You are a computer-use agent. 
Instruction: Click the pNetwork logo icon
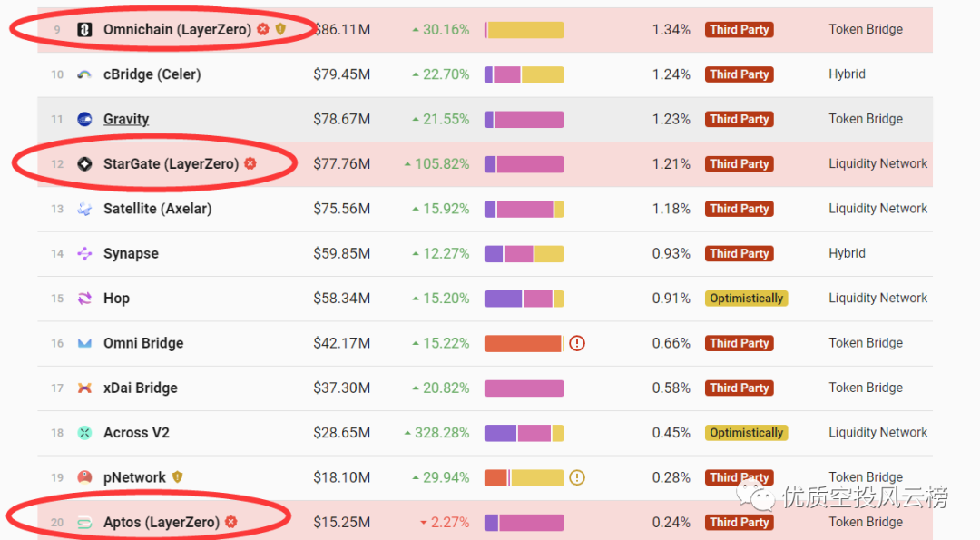(84, 477)
